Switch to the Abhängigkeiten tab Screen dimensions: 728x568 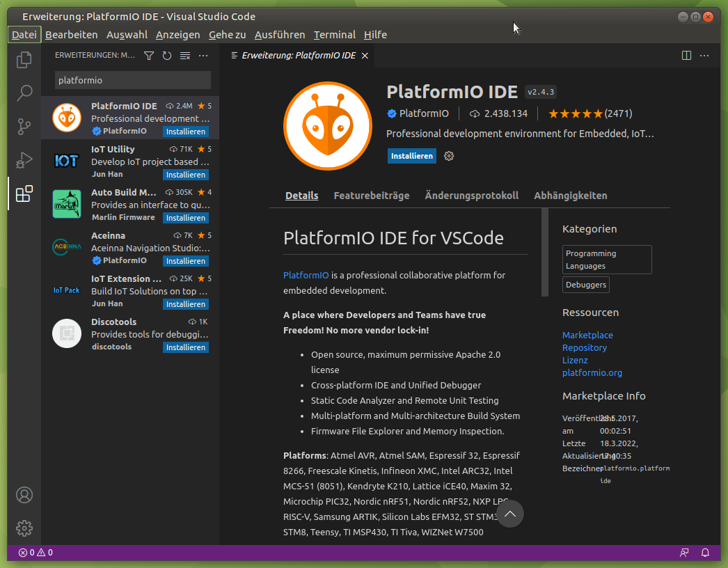point(570,196)
